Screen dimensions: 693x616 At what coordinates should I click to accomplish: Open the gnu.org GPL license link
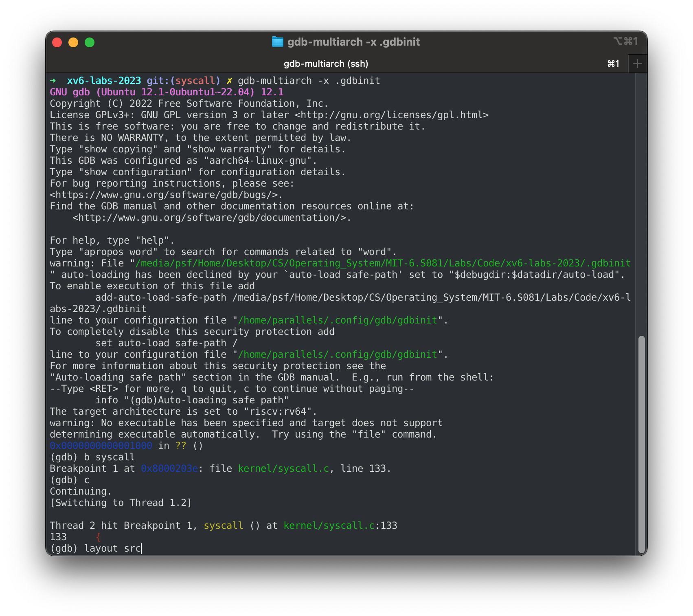(391, 114)
